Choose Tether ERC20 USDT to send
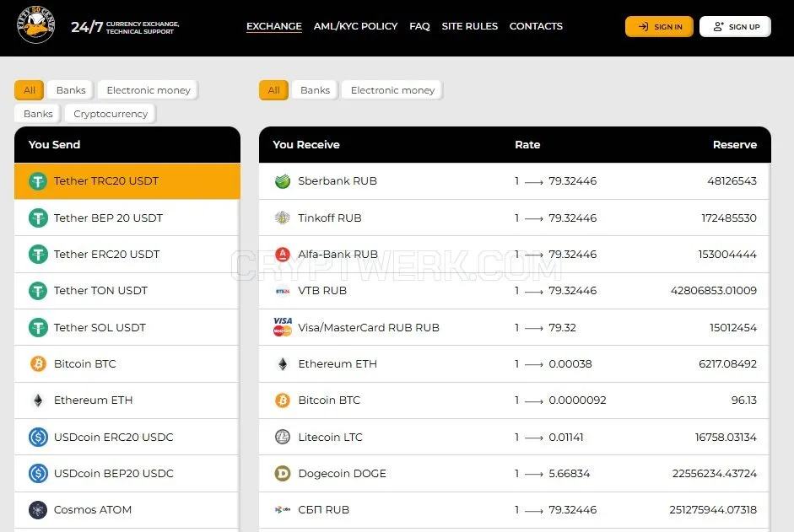This screenshot has width=794, height=532. click(x=127, y=254)
